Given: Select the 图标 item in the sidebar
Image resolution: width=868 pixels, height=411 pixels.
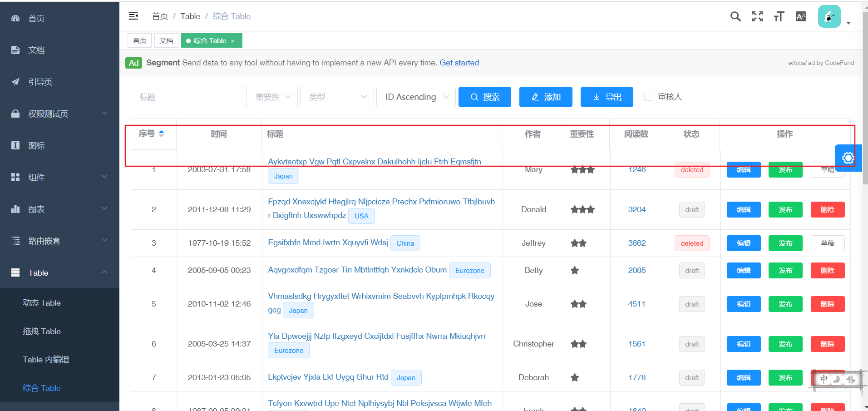Looking at the screenshot, I should [36, 145].
